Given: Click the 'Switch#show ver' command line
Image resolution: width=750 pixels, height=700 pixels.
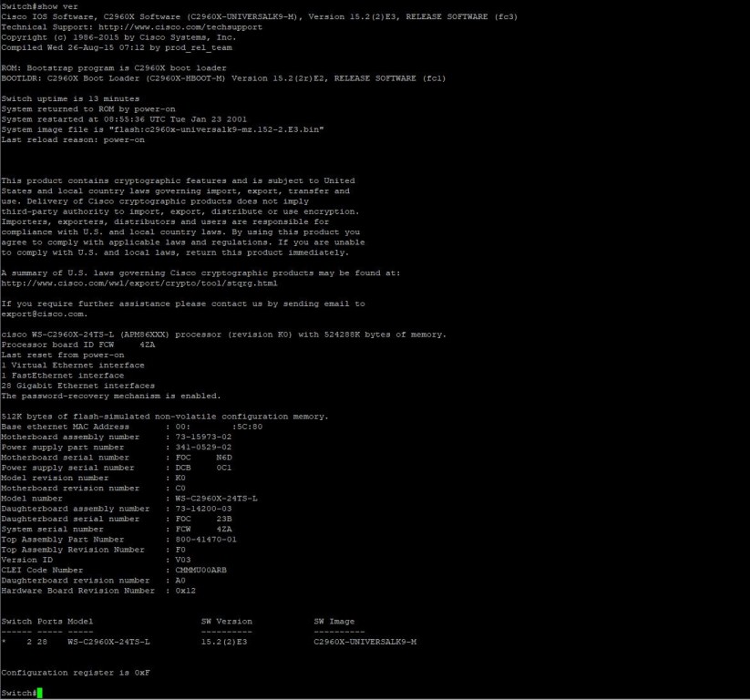Looking at the screenshot, I should [39, 6].
